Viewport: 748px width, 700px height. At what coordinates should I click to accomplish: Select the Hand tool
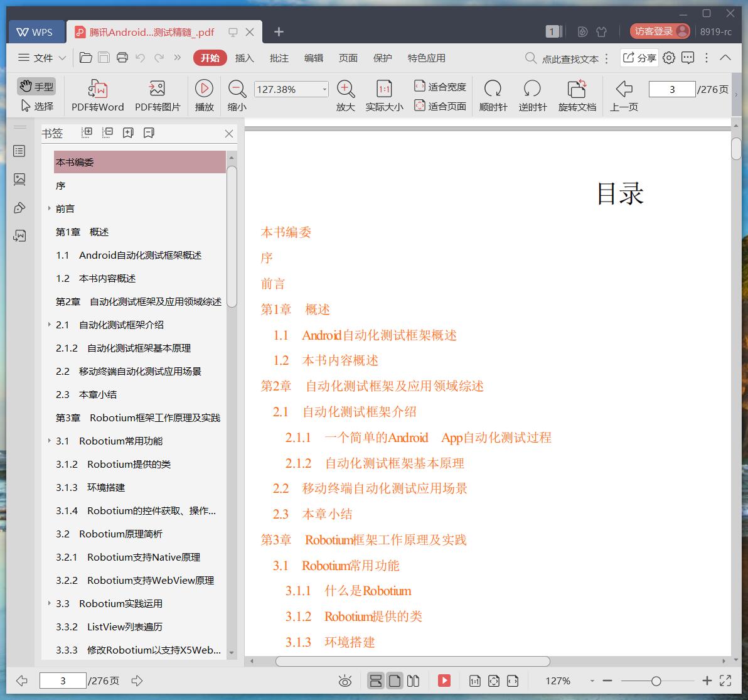click(x=37, y=87)
